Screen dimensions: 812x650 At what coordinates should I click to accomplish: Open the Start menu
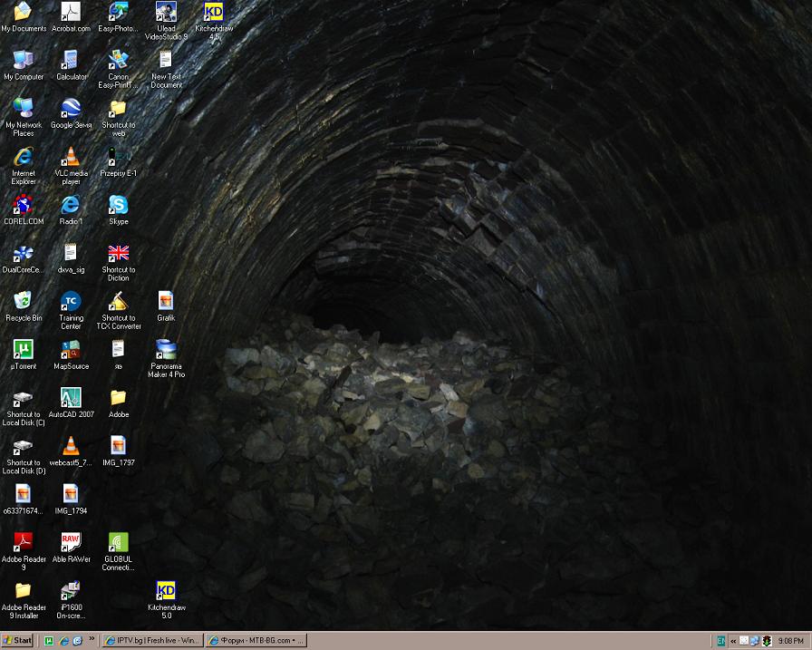[17, 641]
